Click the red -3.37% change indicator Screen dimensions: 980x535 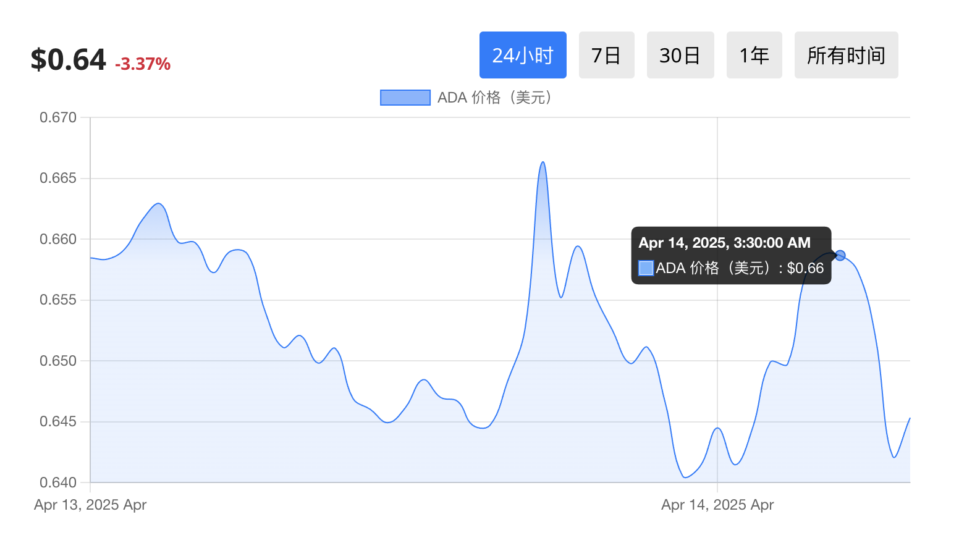143,64
